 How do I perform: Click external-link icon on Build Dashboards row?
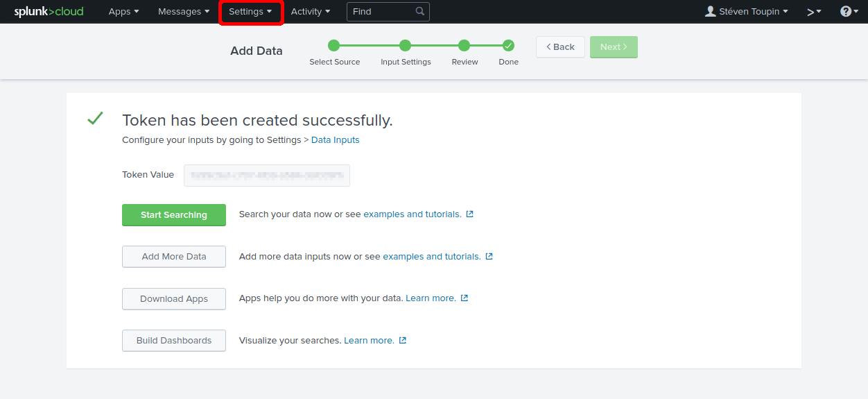point(403,341)
